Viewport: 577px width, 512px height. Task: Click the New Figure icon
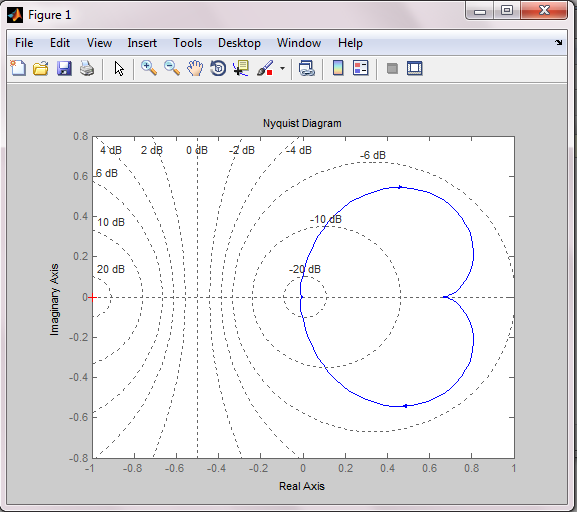18,68
